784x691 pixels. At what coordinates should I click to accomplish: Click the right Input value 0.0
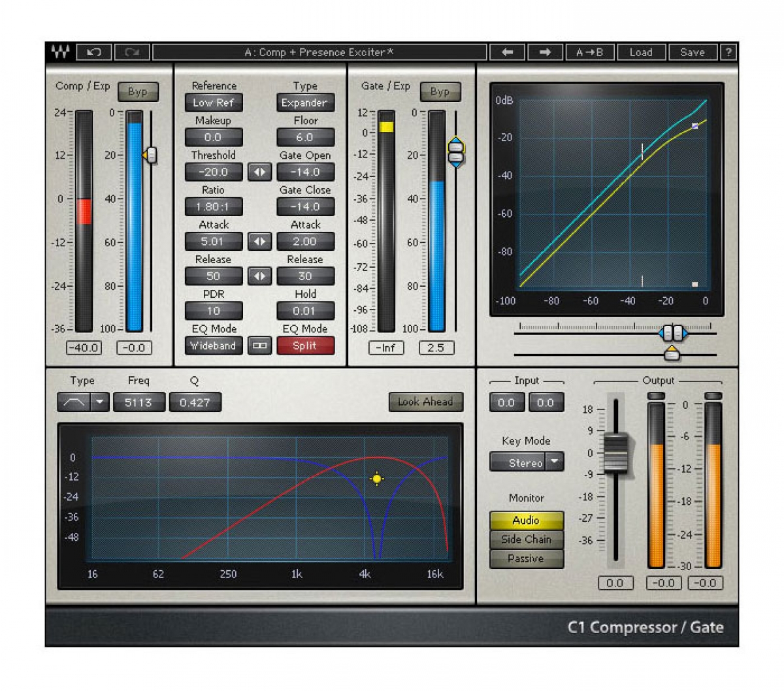click(546, 402)
